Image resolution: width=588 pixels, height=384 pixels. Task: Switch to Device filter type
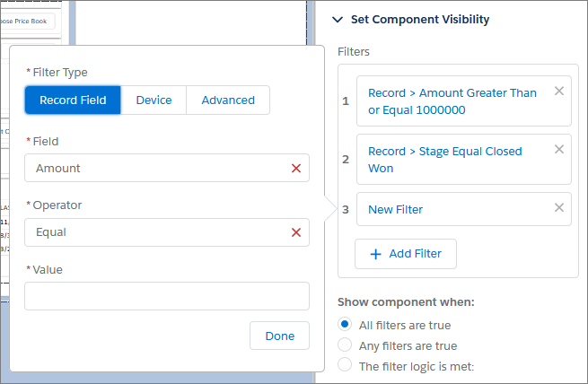(x=154, y=100)
